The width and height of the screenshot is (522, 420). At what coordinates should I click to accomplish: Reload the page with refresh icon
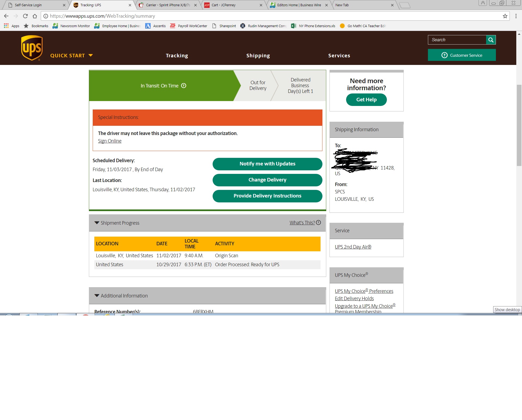pos(25,16)
